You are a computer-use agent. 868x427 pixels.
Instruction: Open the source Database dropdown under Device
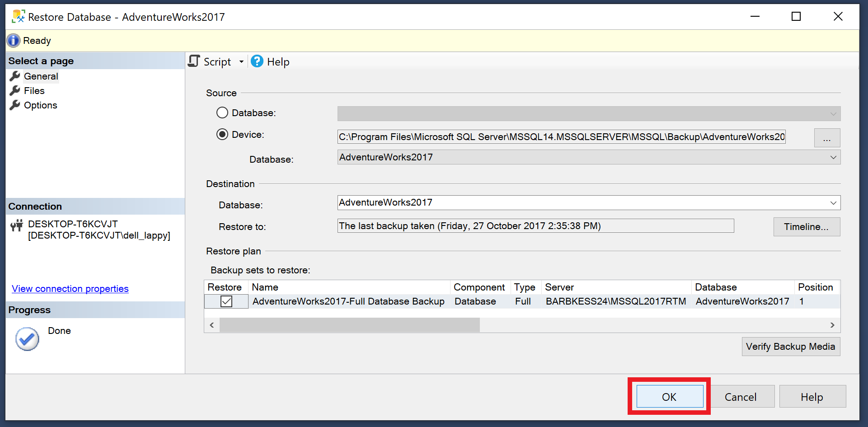[833, 157]
